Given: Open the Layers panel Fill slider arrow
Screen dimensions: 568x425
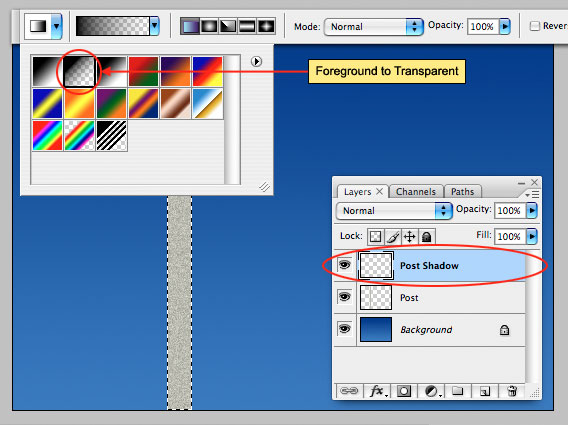Looking at the screenshot, I should pos(531,236).
